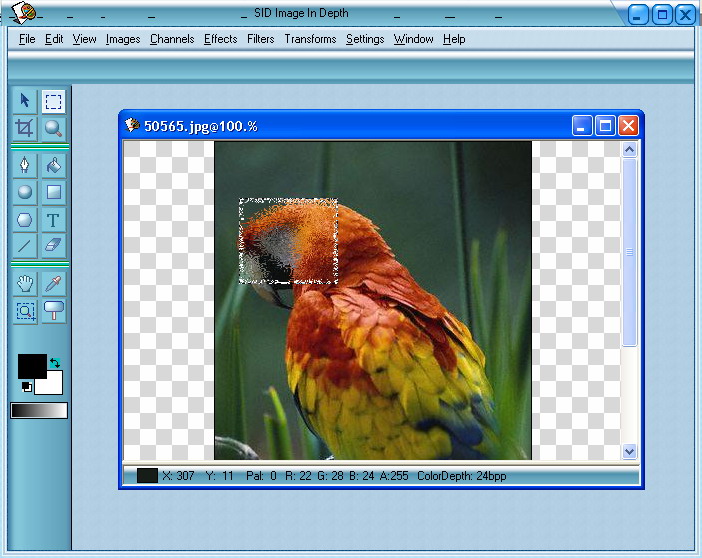Click the black foreground color swatch

tap(30, 366)
